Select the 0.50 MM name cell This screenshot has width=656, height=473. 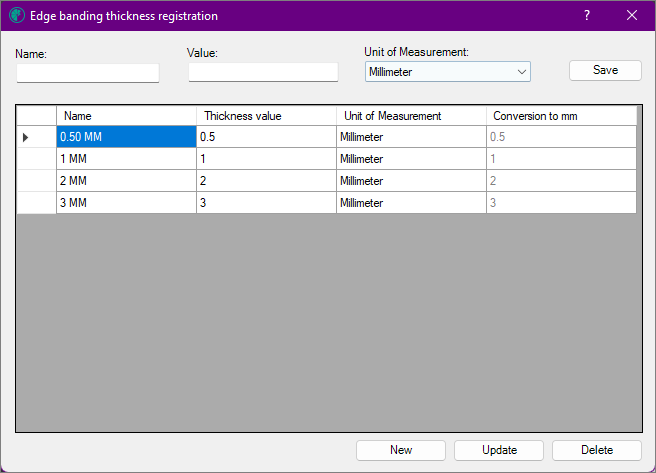tap(126, 137)
